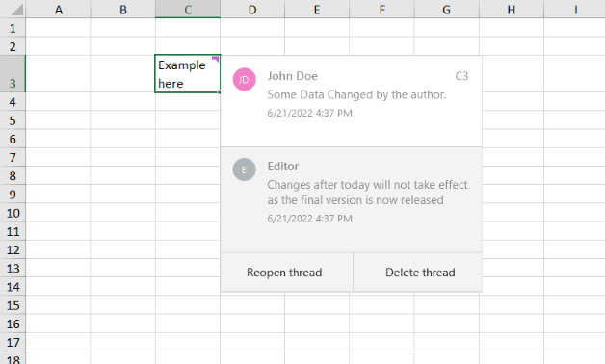Select cell C3 containing Example here

188,73
